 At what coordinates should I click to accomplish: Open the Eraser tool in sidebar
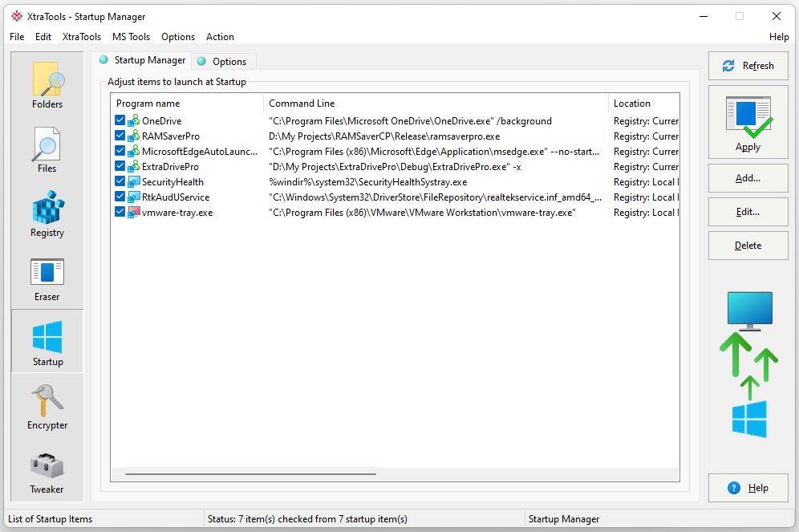47,278
